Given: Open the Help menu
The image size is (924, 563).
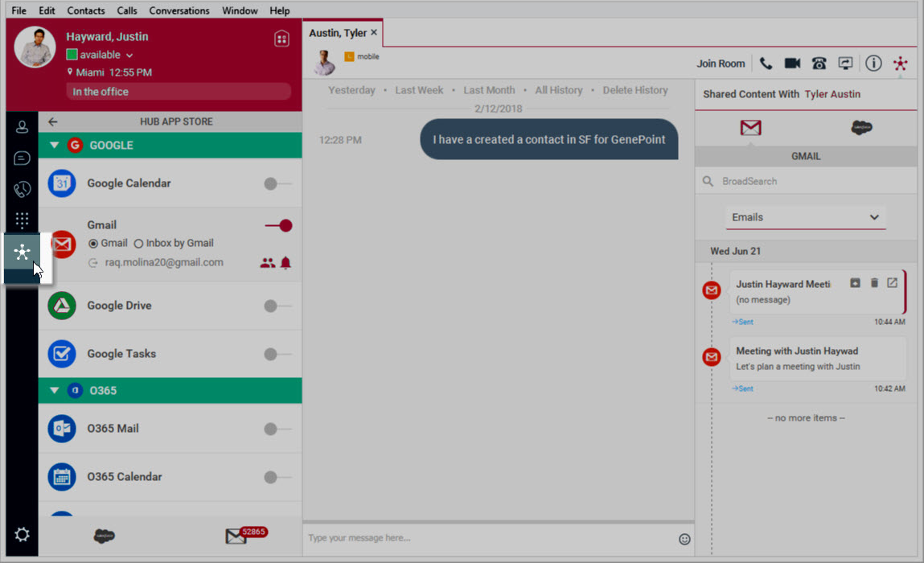Looking at the screenshot, I should 279,10.
